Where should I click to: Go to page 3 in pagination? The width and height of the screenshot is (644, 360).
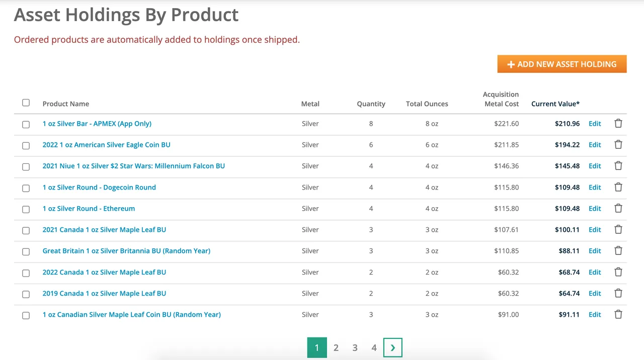click(x=355, y=348)
